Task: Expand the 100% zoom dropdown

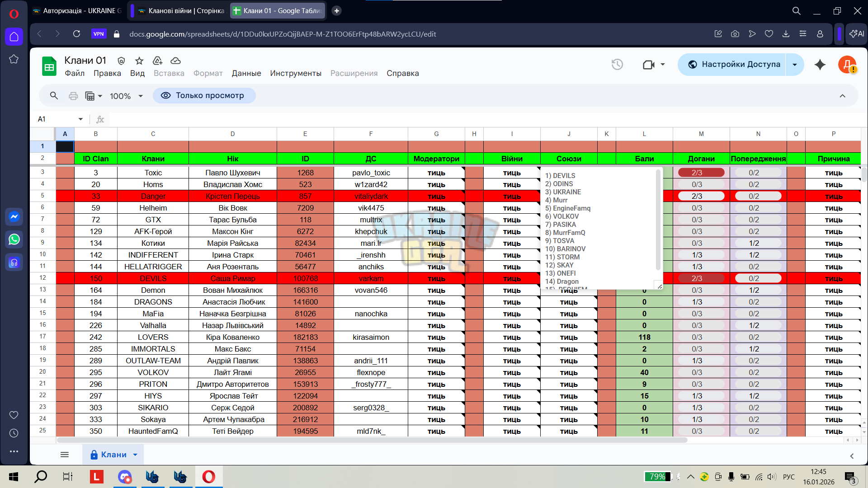Action: [127, 96]
